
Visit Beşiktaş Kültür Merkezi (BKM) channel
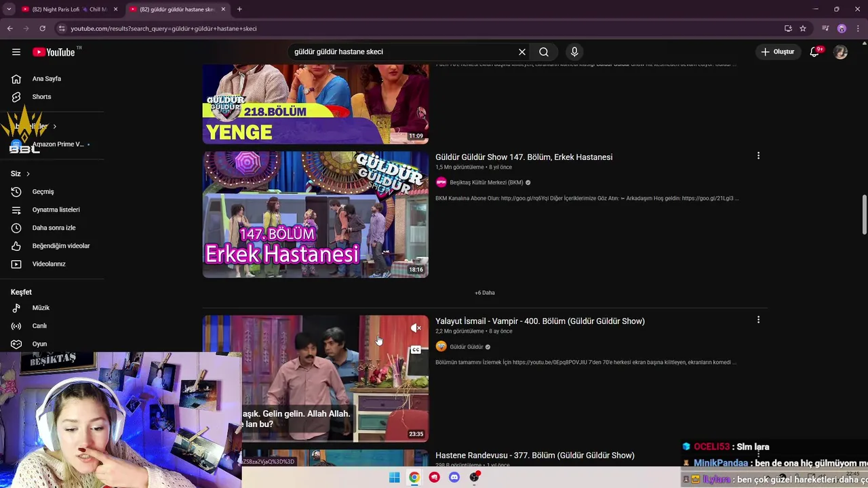(486, 182)
